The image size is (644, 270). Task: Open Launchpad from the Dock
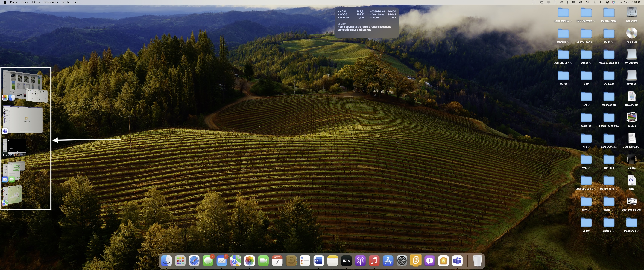pyautogui.click(x=180, y=261)
